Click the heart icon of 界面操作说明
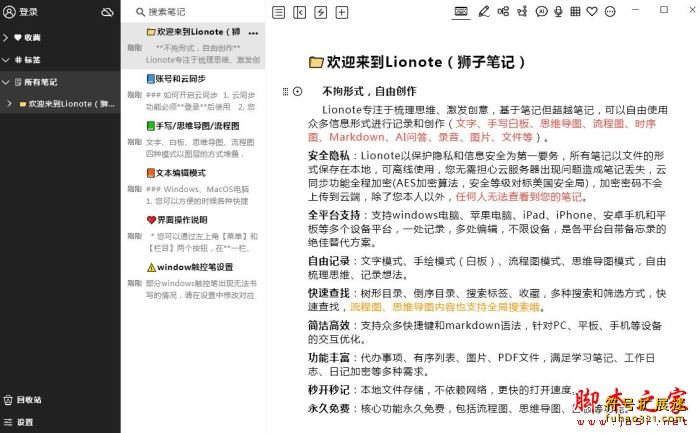The height and width of the screenshot is (433, 700). click(151, 220)
